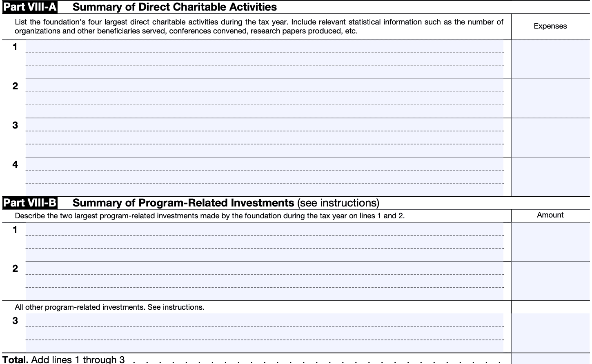Focus the Expenses field for activity 2
Screen dimensions: 592x364
(x=550, y=98)
